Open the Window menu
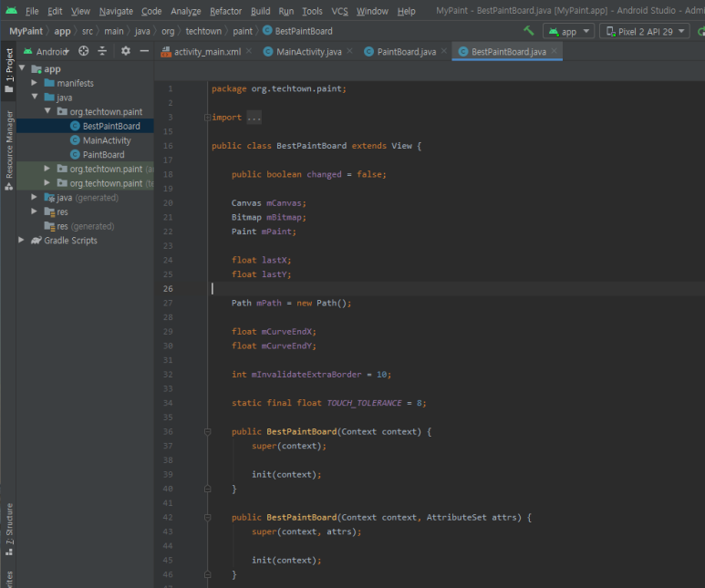The height and width of the screenshot is (588, 705). pyautogui.click(x=372, y=11)
